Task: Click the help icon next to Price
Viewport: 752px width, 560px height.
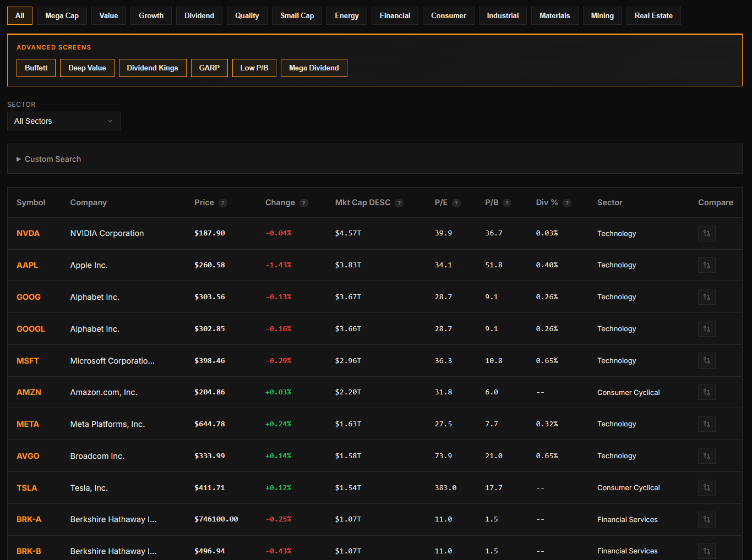Action: point(224,202)
